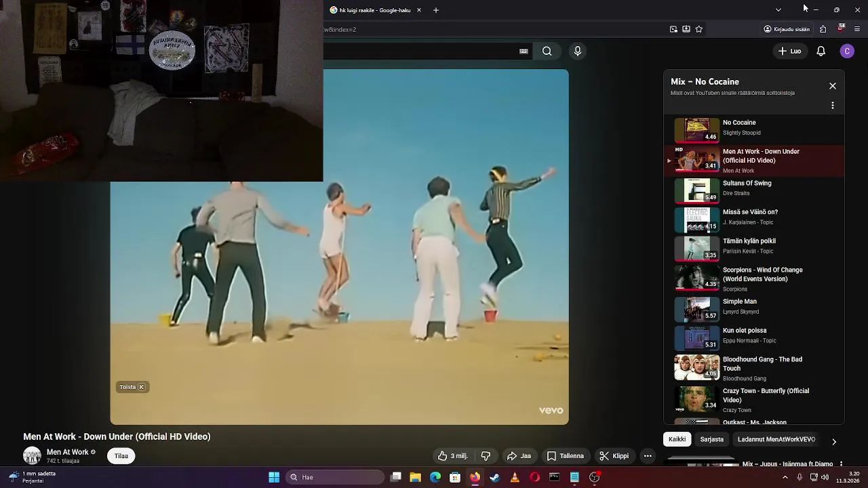Open Men At Work channel avatar

pyautogui.click(x=32, y=455)
